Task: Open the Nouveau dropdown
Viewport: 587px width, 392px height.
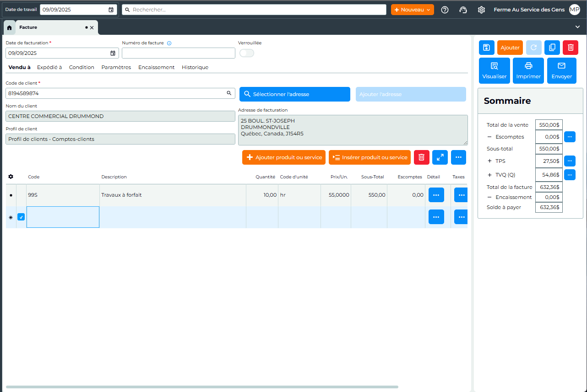Action: pyautogui.click(x=413, y=10)
